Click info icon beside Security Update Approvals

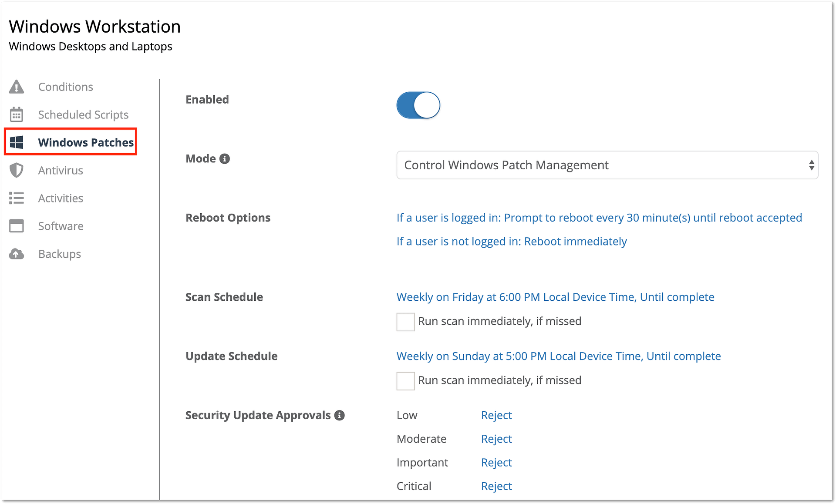(x=340, y=415)
